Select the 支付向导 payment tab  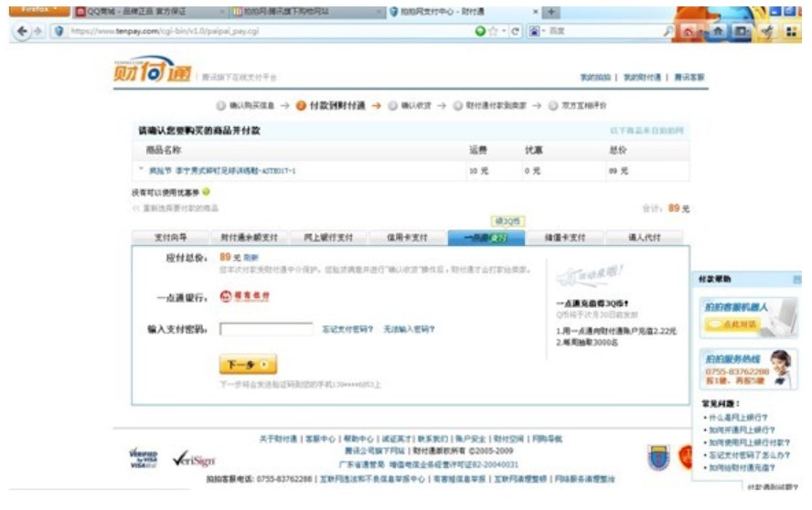coord(170,237)
